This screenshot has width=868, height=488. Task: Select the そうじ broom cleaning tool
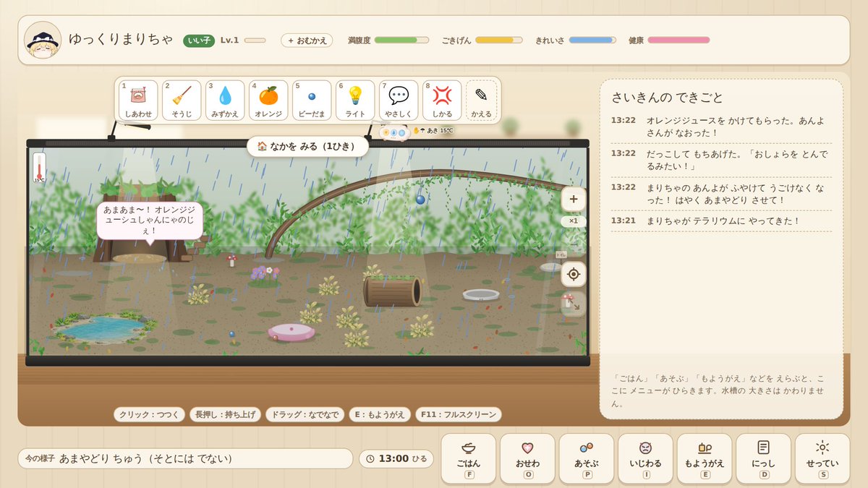coord(182,100)
